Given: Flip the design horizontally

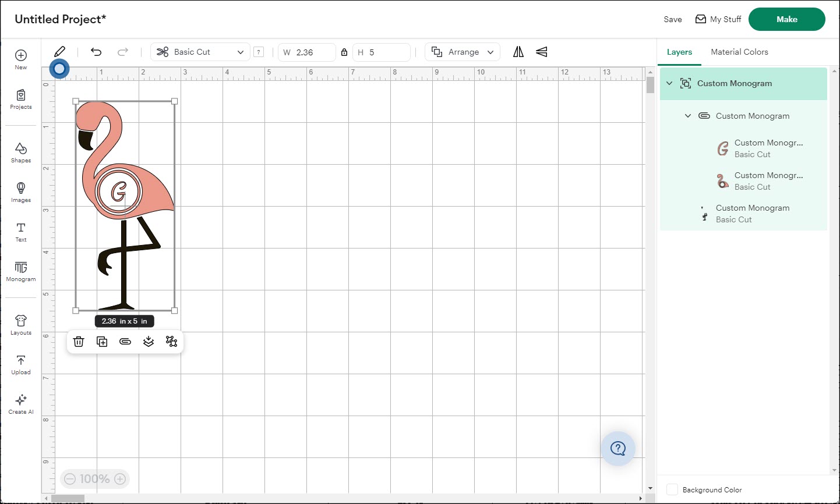Looking at the screenshot, I should point(518,52).
